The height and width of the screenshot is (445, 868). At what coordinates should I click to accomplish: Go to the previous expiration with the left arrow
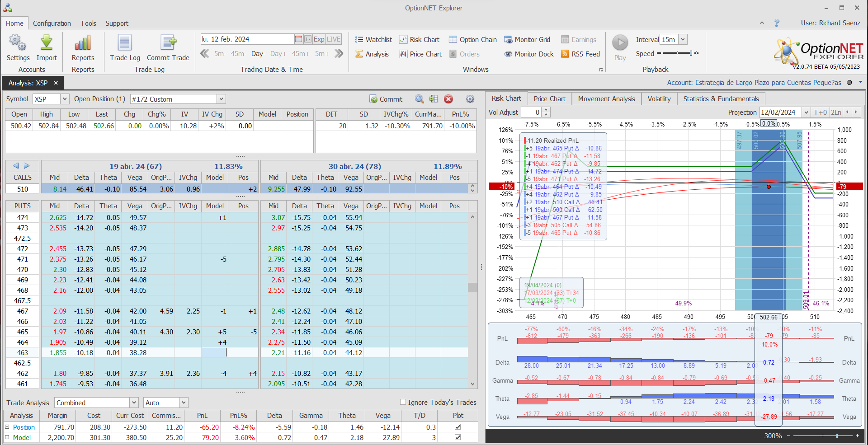tap(16, 166)
